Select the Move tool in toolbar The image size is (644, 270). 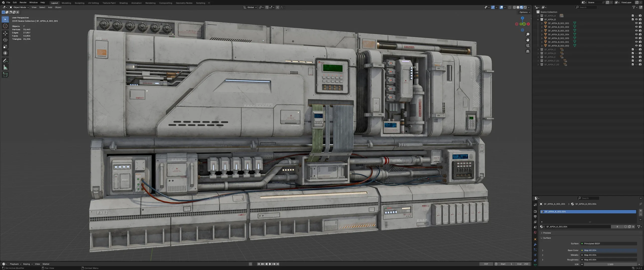(x=5, y=33)
